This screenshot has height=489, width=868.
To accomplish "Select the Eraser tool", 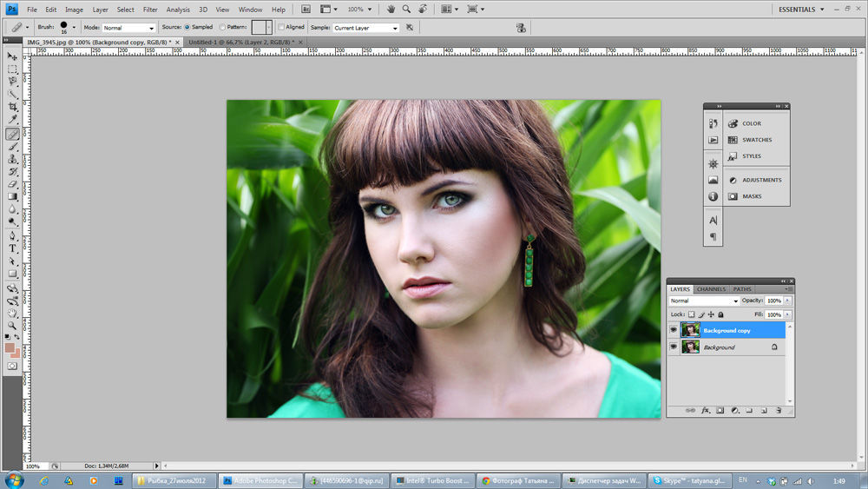I will pos(12,184).
